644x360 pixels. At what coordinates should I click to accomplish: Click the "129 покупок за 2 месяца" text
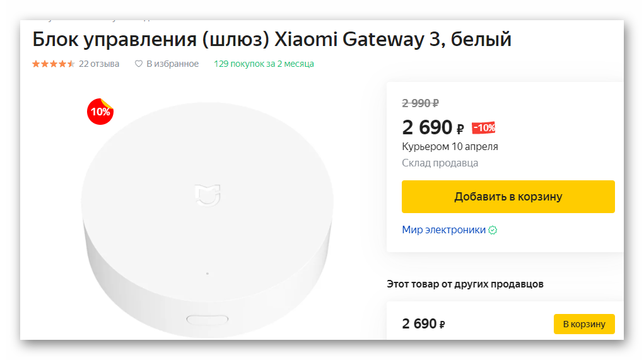pos(264,64)
